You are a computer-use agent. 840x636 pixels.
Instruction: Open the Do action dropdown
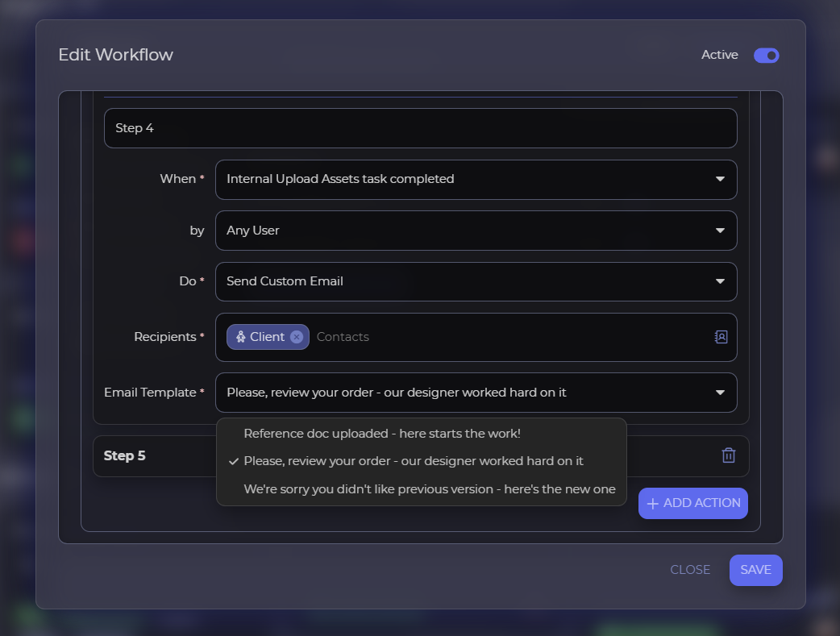point(476,281)
